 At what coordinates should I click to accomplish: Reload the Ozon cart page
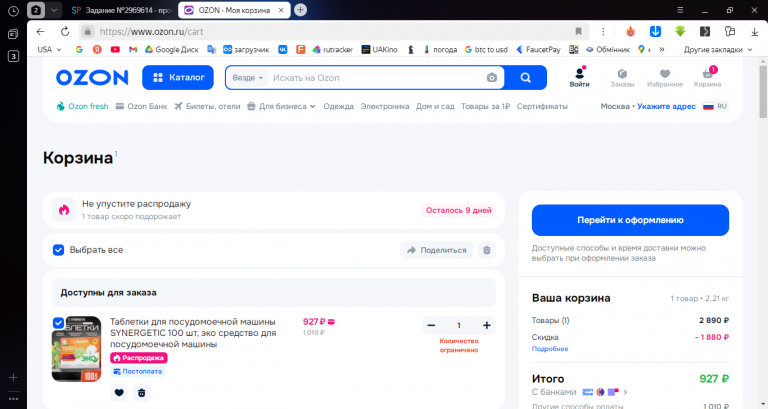[x=65, y=32]
